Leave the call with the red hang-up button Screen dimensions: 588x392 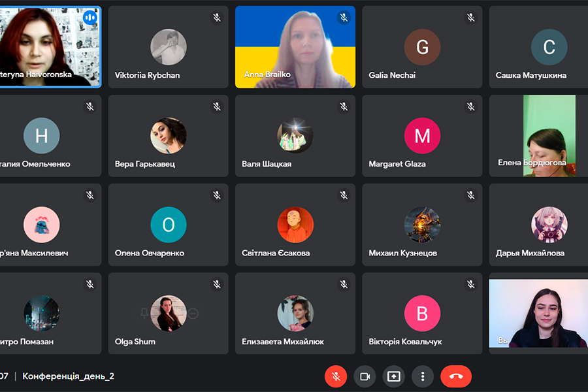456,376
